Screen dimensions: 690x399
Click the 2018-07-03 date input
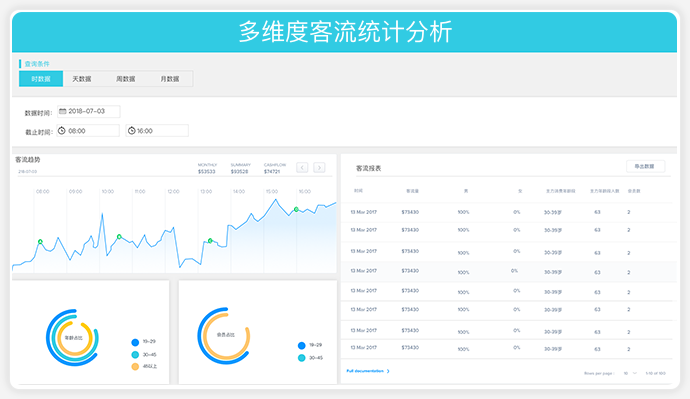(88, 111)
